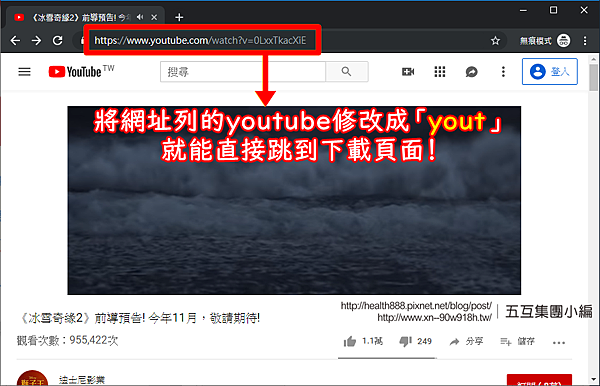The height and width of the screenshot is (386, 600).
Task: Like the video with thumbs up
Action: coord(363,341)
